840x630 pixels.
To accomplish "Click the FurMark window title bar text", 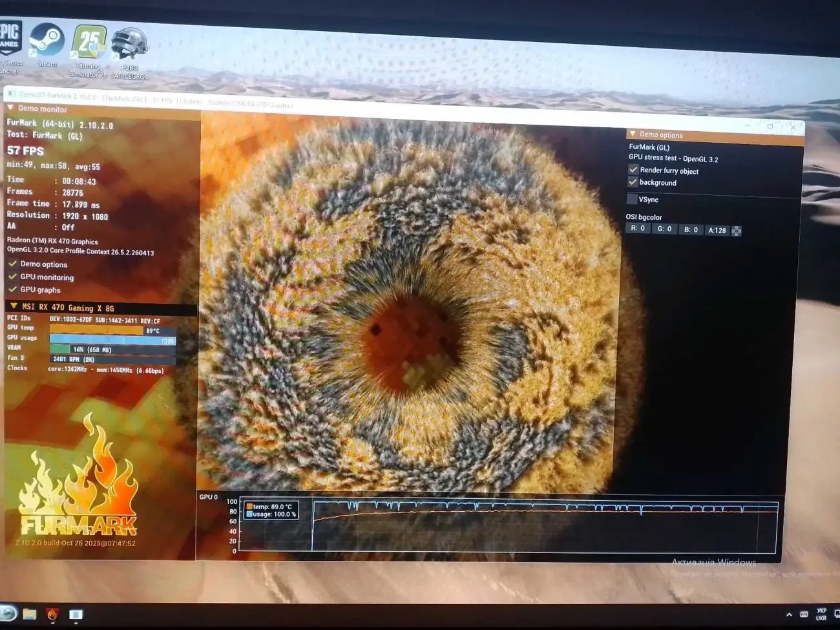I will [x=156, y=100].
